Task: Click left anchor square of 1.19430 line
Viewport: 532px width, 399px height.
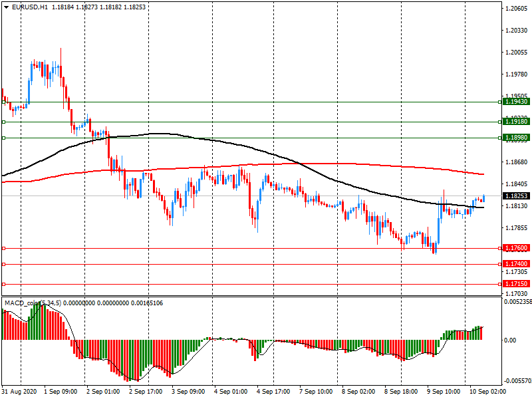Action: point(3,102)
